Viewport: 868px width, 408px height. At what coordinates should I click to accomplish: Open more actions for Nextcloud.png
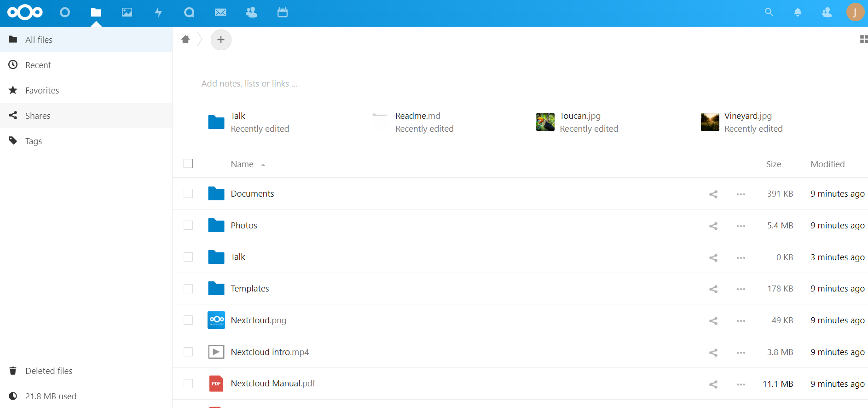tap(741, 321)
